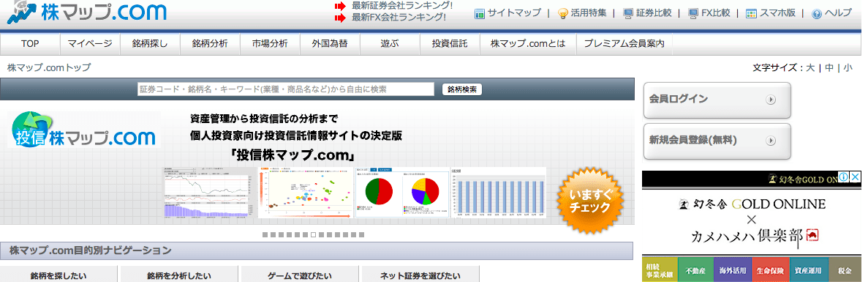Set text size to 大
The image size is (868, 282).
coord(810,68)
